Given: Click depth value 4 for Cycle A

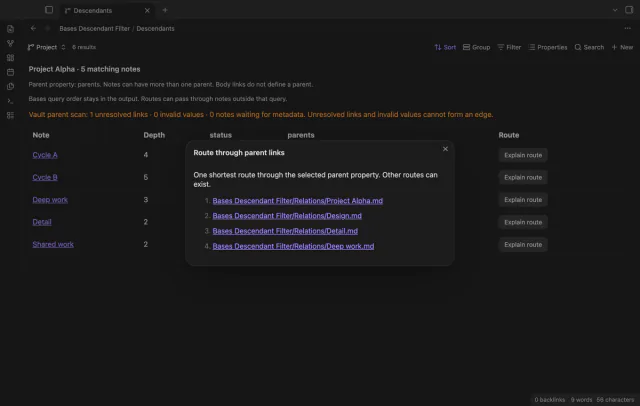Looking at the screenshot, I should [146, 155].
